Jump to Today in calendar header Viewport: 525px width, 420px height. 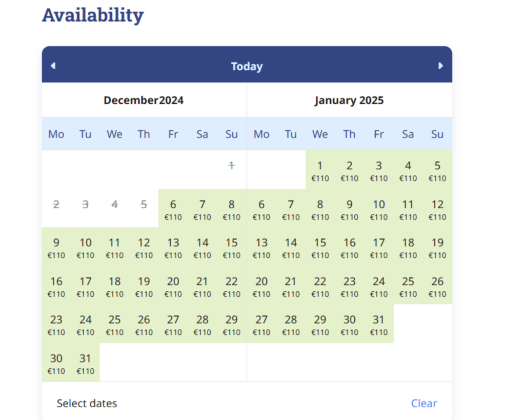point(247,66)
